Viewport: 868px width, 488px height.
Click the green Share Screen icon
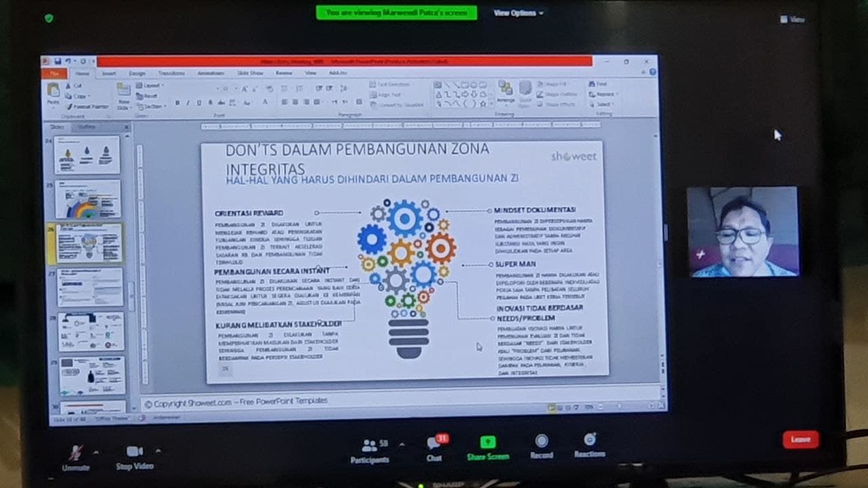[x=488, y=443]
